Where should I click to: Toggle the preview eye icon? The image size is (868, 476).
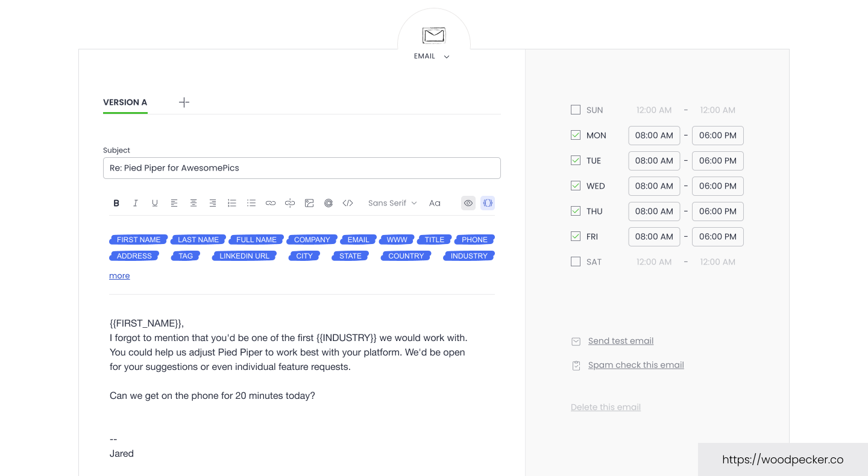pyautogui.click(x=468, y=203)
